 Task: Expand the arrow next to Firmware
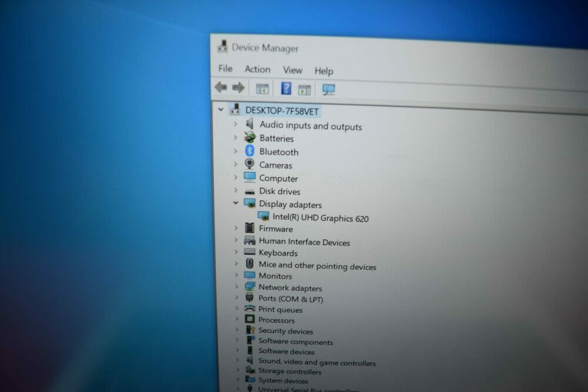tap(236, 228)
